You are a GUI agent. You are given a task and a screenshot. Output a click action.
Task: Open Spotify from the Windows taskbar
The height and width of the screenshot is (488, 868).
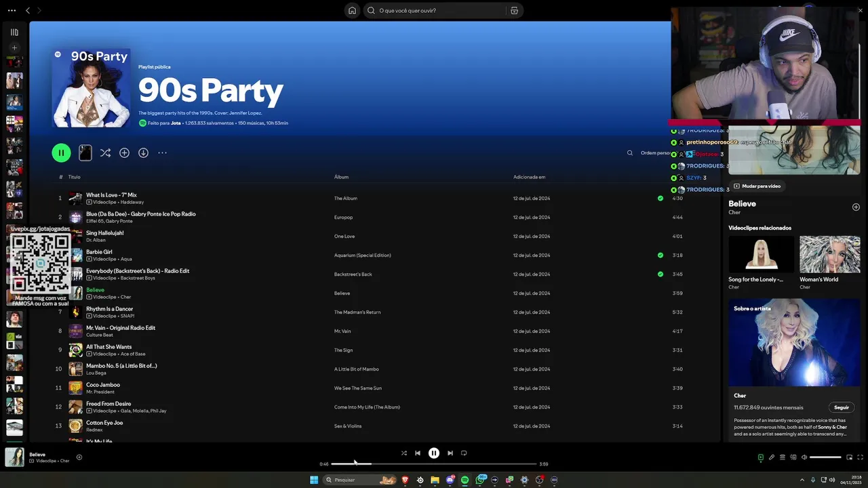coord(465,480)
